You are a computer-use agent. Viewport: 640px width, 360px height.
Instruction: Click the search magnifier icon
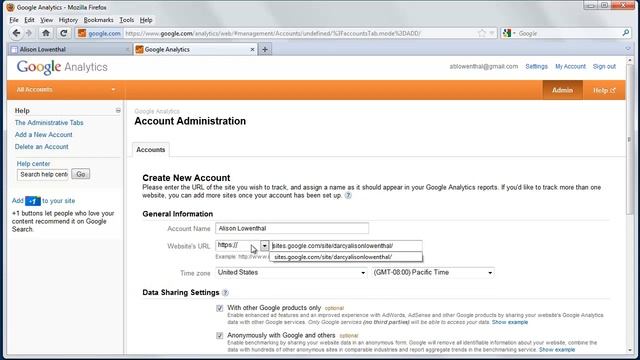pos(625,33)
